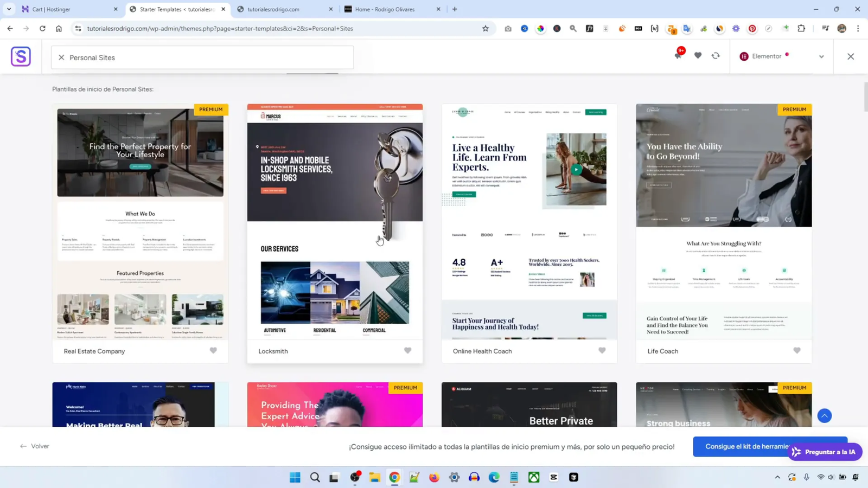The image size is (868, 488).
Task: Expand the Chrome menu with three dots
Action: (858, 29)
